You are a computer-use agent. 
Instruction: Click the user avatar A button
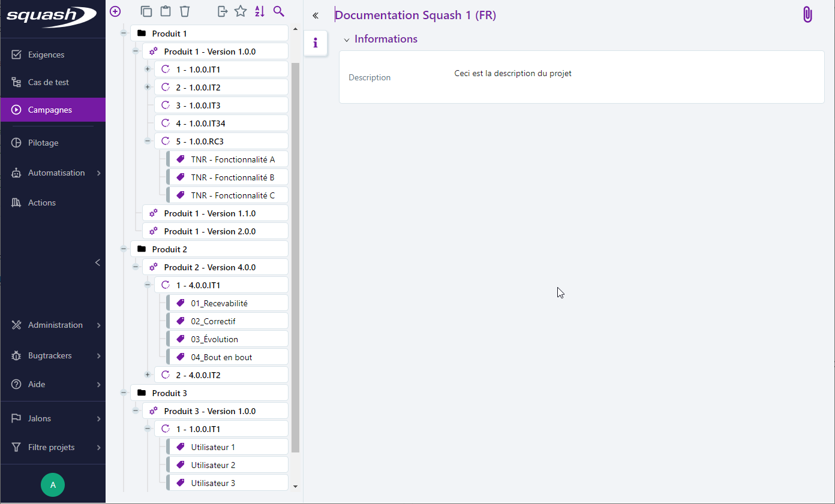pyautogui.click(x=53, y=485)
